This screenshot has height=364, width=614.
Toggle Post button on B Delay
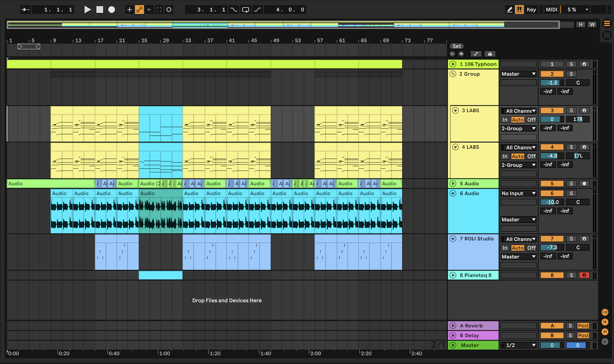[x=583, y=336]
